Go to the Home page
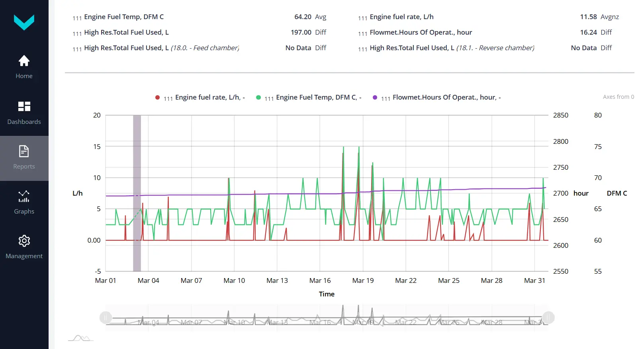The height and width of the screenshot is (349, 644). 24,67
